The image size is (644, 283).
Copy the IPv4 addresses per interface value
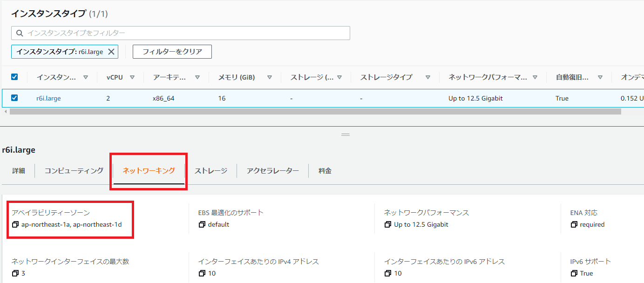[202, 274]
